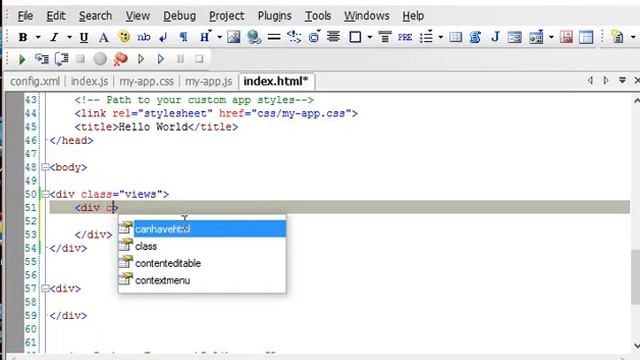
Task: Open the Italic style dropdown arrow
Action: pos(69,37)
